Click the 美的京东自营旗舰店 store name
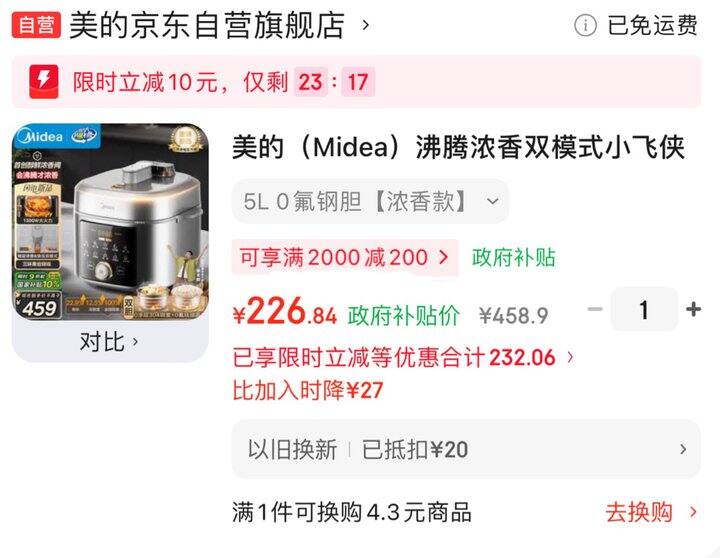Image resolution: width=720 pixels, height=558 pixels. point(207,25)
